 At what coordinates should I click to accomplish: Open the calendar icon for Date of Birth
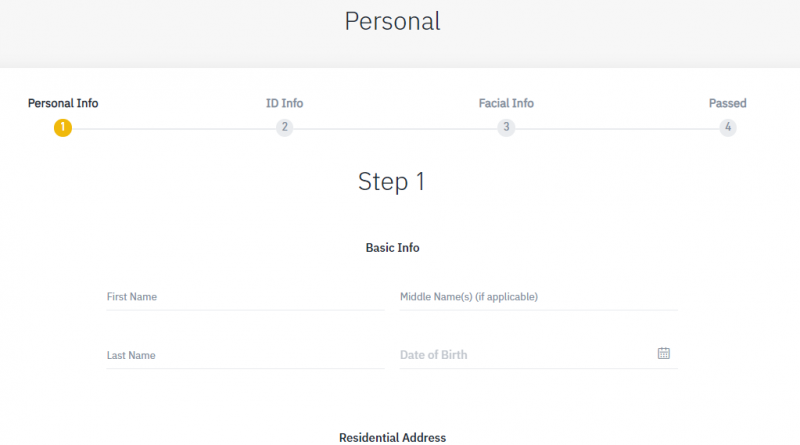(663, 353)
